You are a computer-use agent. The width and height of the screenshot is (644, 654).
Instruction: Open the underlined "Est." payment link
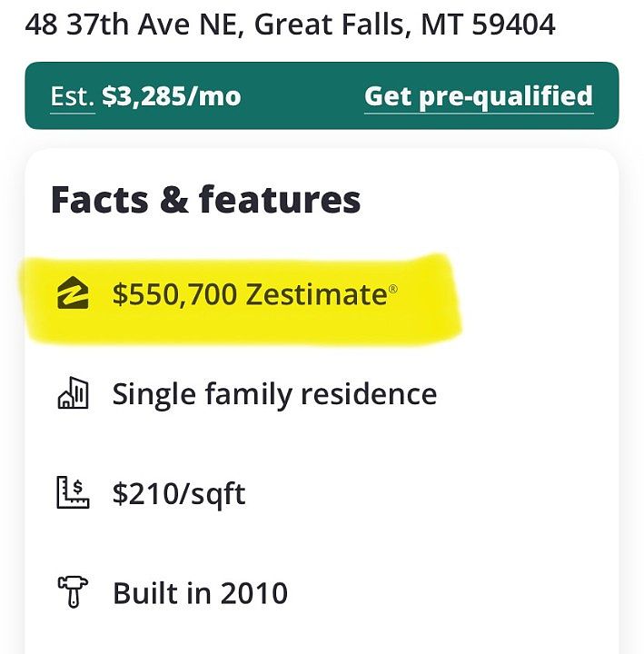click(x=73, y=96)
